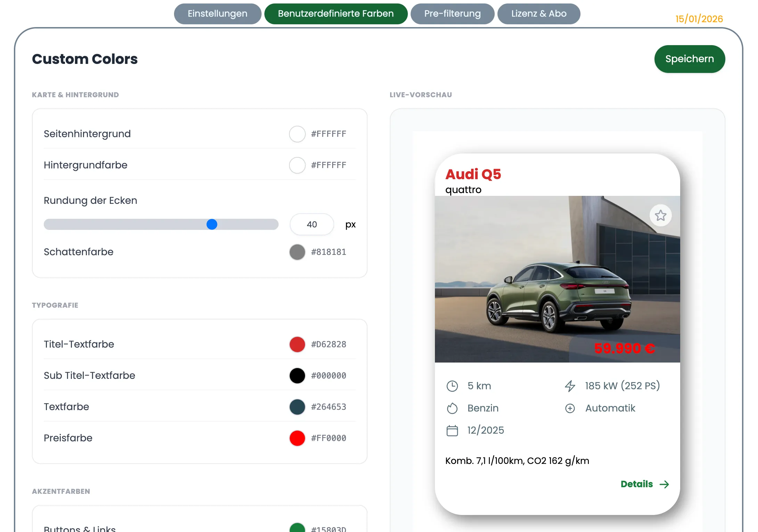758x532 pixels.
Task: Adjust the Rundung der Ecken slider
Action: tap(212, 225)
